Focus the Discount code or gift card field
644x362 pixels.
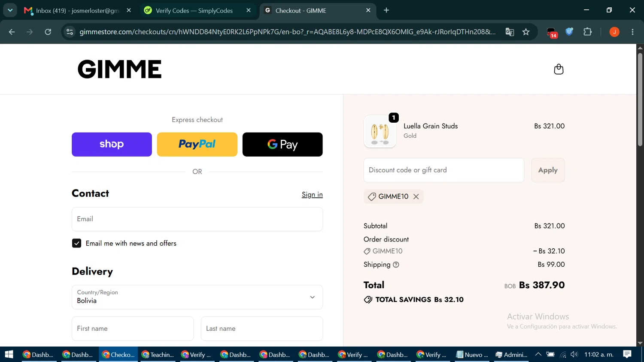point(444,170)
